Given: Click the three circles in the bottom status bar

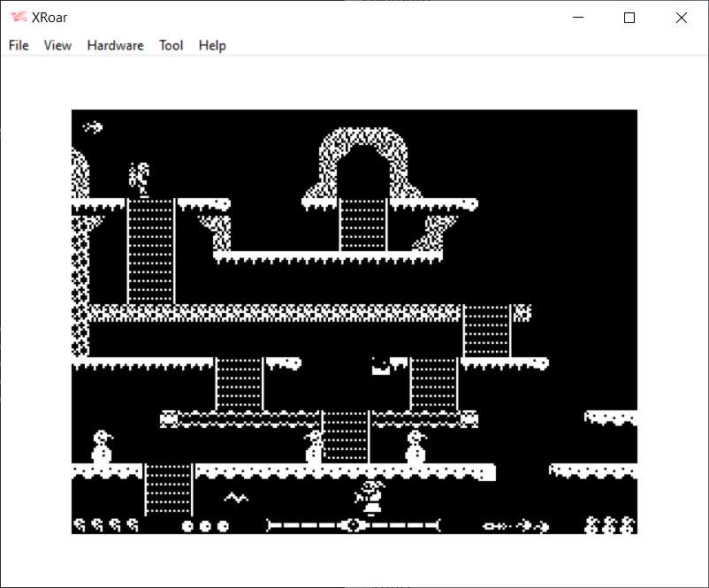Looking at the screenshot, I should [x=205, y=526].
